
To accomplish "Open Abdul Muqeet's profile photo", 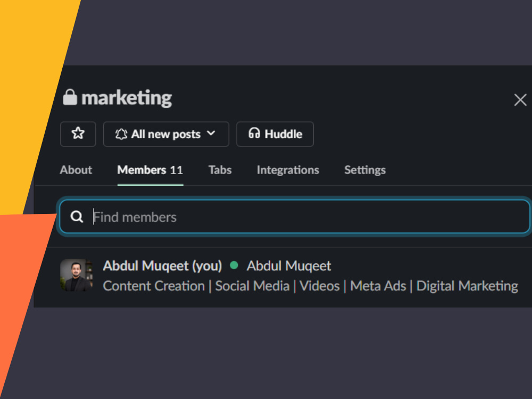I will 76,275.
